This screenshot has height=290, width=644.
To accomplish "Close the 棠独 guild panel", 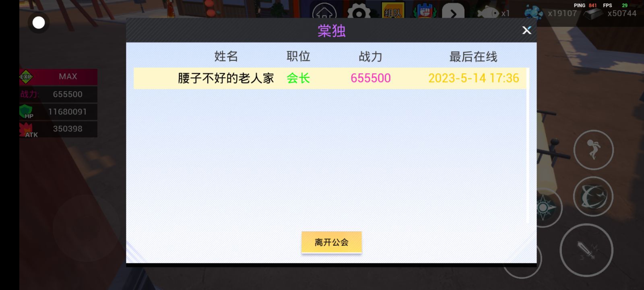I will (526, 30).
